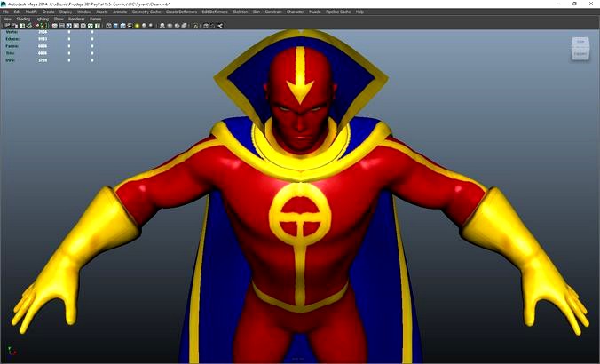The height and width of the screenshot is (364, 600).
Task: Click the Faces label in the heads-up display
Action: pos(12,46)
